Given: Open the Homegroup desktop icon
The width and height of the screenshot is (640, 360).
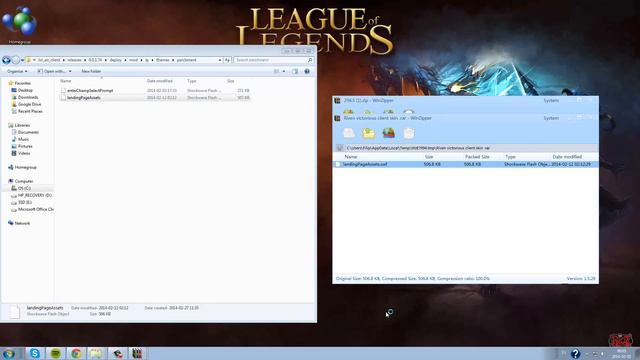Looking at the screenshot, I should [x=19, y=24].
